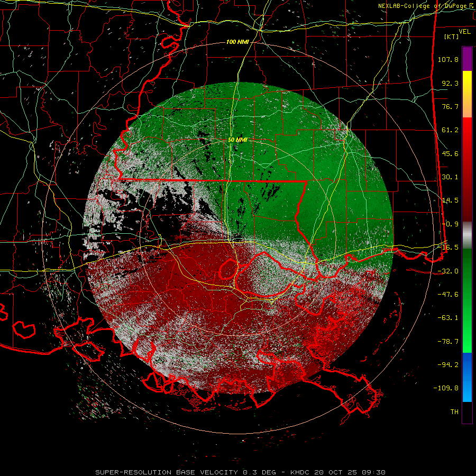Viewport: 476px width, 476px height.
Task: Click the 30.1 velocity scale value
Action: [450, 177]
